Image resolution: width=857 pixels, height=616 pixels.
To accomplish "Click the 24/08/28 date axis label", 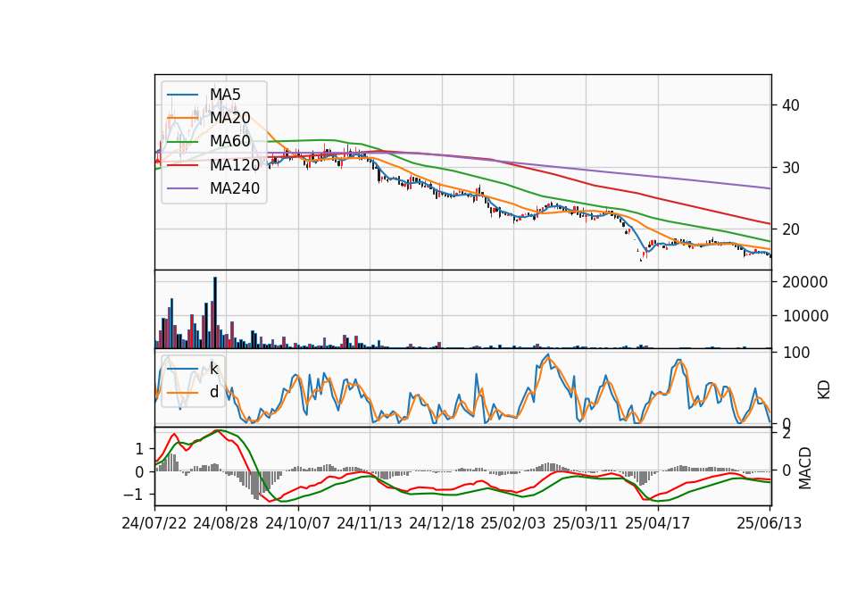I will pyautogui.click(x=226, y=523).
